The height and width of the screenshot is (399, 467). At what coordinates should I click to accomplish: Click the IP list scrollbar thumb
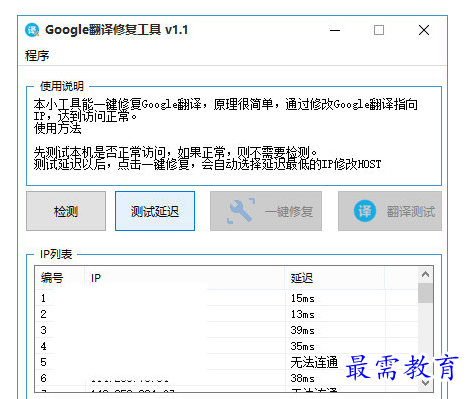425,293
